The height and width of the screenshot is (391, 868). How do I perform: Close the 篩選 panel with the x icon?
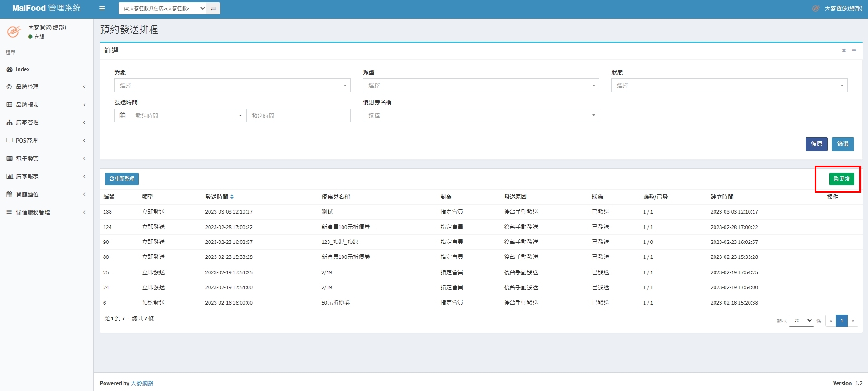844,51
